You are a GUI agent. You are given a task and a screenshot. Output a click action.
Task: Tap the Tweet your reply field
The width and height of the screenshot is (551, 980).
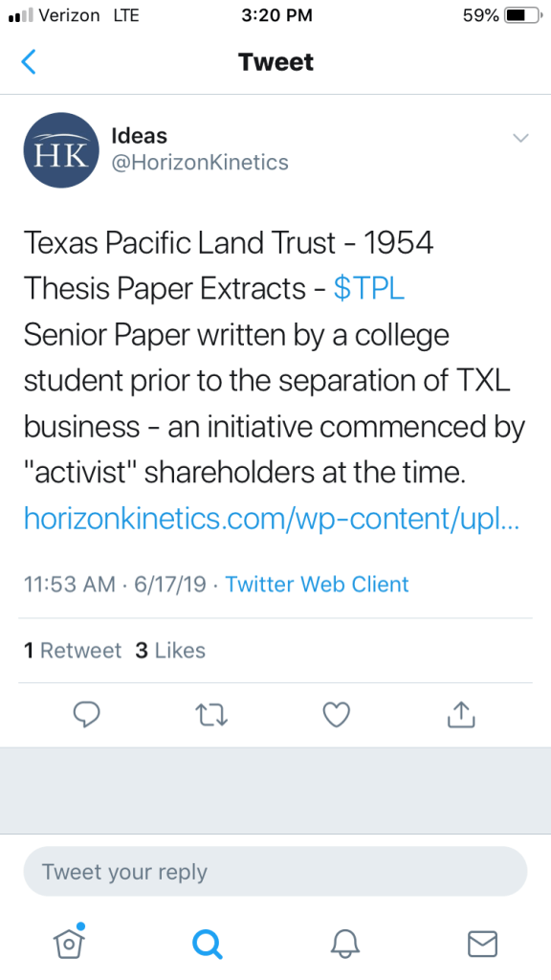pyautogui.click(x=275, y=872)
